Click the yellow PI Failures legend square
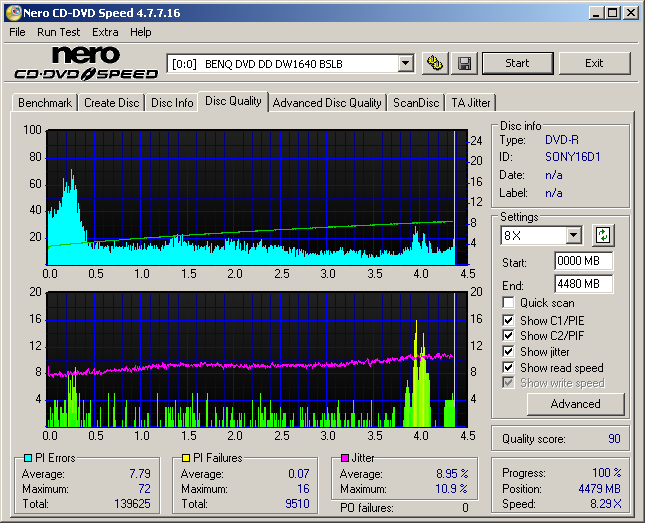This screenshot has height=523, width=645. tap(186, 458)
